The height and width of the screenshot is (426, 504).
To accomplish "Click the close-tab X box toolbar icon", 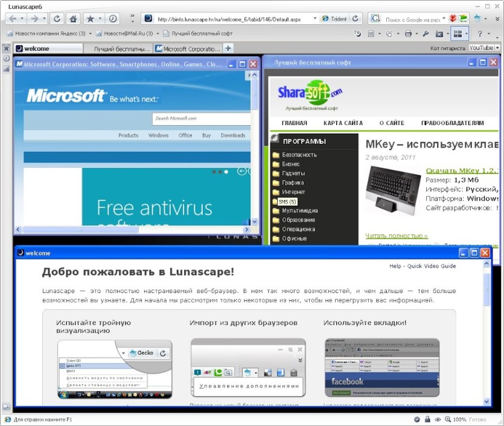I will coord(439,34).
